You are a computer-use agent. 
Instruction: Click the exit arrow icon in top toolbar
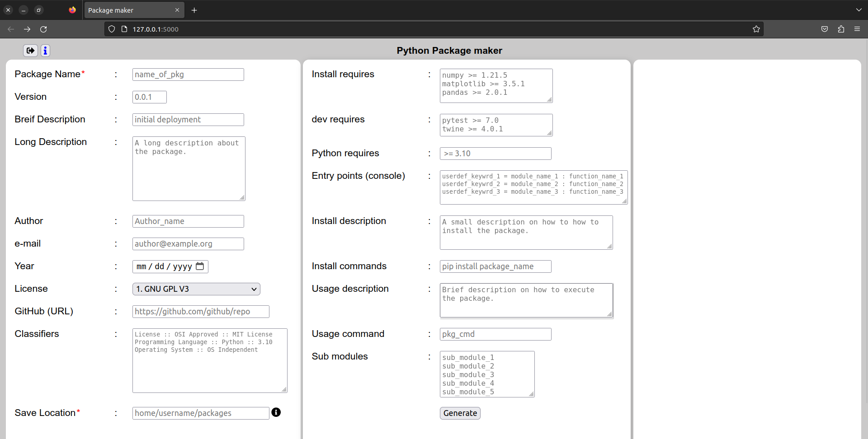pos(30,51)
